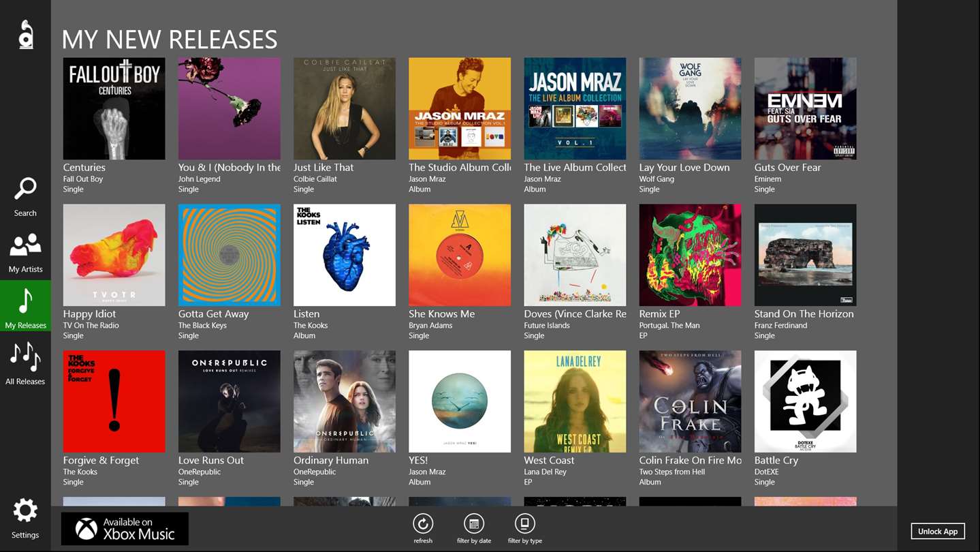Screen dimensions: 980x552
Task: Open OneRepublic Love Runs Out cover
Action: tap(230, 401)
